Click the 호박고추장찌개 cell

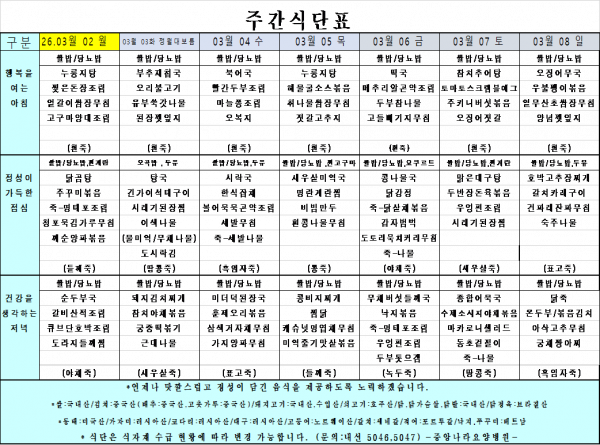point(559,178)
